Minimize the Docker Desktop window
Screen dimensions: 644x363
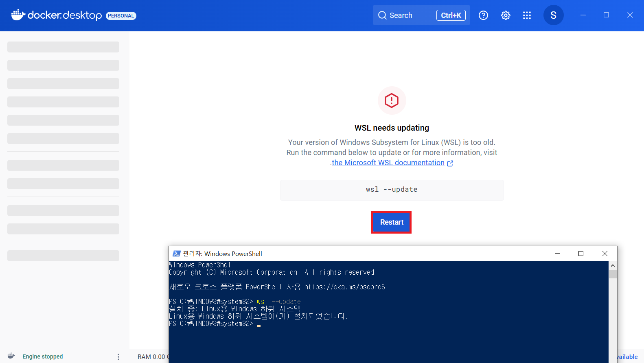click(x=583, y=15)
